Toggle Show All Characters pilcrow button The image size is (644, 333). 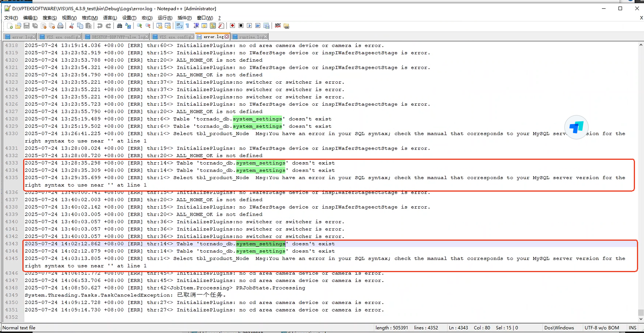(x=188, y=26)
